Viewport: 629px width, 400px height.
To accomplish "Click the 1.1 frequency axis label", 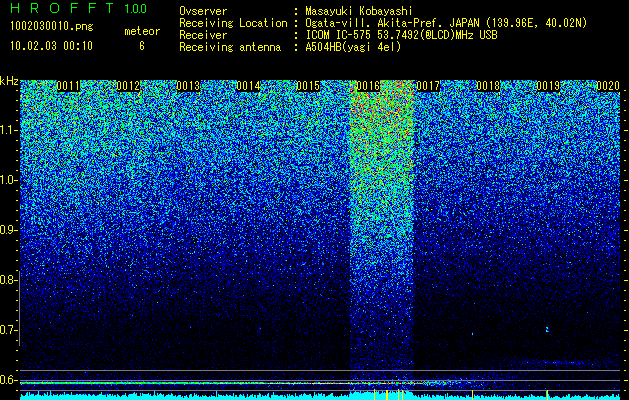I will [x=8, y=130].
